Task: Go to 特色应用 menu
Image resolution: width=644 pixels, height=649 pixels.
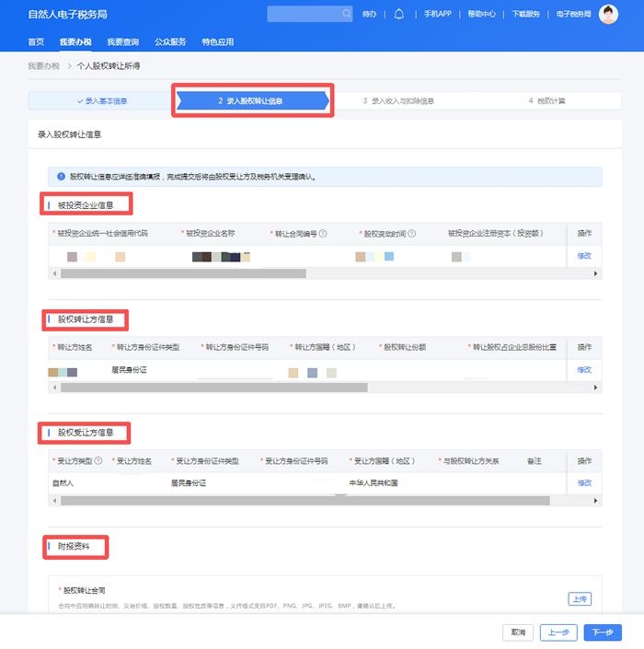Action: [x=218, y=42]
